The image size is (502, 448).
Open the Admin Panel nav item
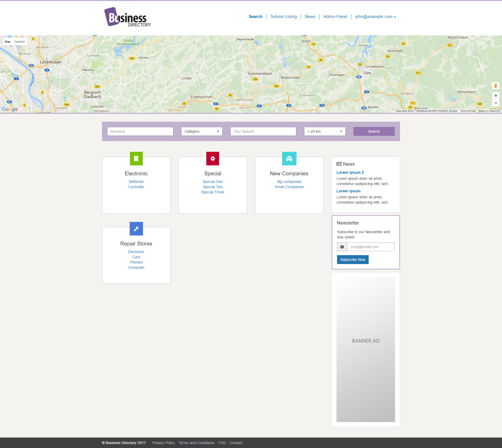[335, 17]
